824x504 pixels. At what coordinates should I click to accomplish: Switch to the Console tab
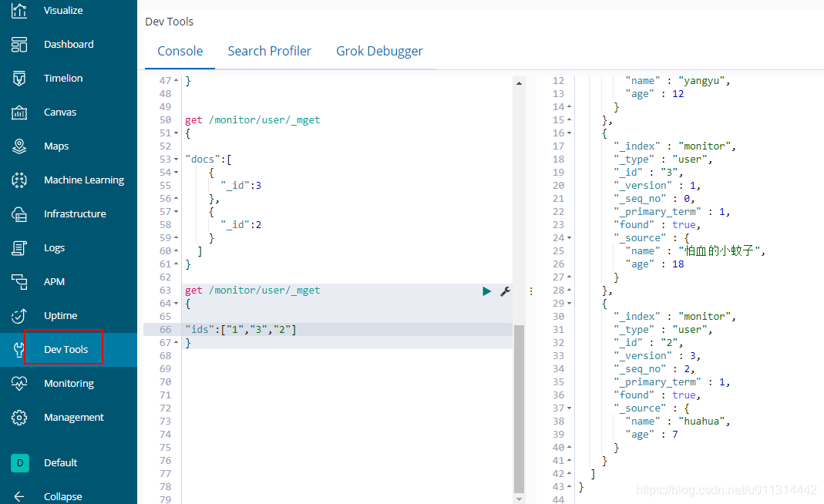pos(180,51)
